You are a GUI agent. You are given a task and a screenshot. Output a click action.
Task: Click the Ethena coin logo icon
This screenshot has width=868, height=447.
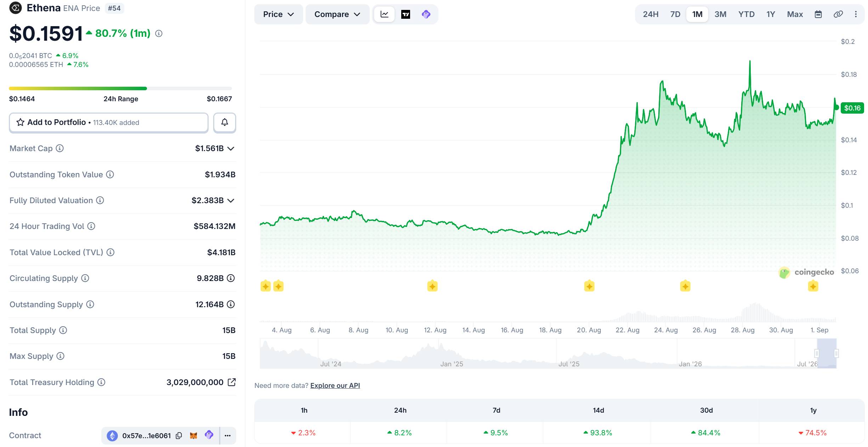click(x=15, y=8)
